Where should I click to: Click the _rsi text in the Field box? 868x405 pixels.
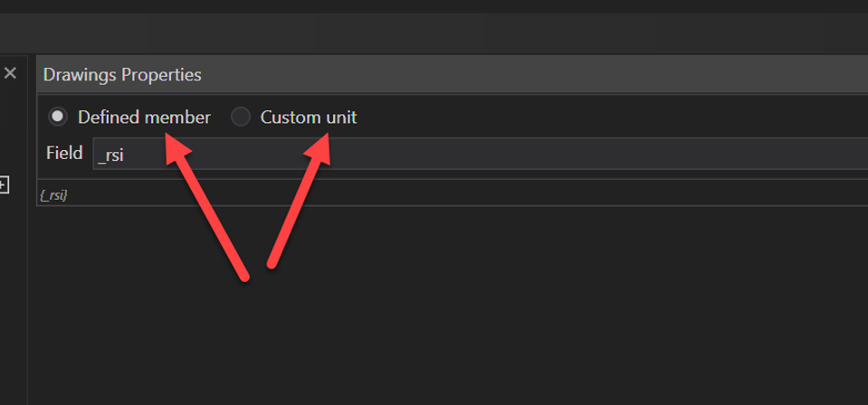(x=111, y=155)
